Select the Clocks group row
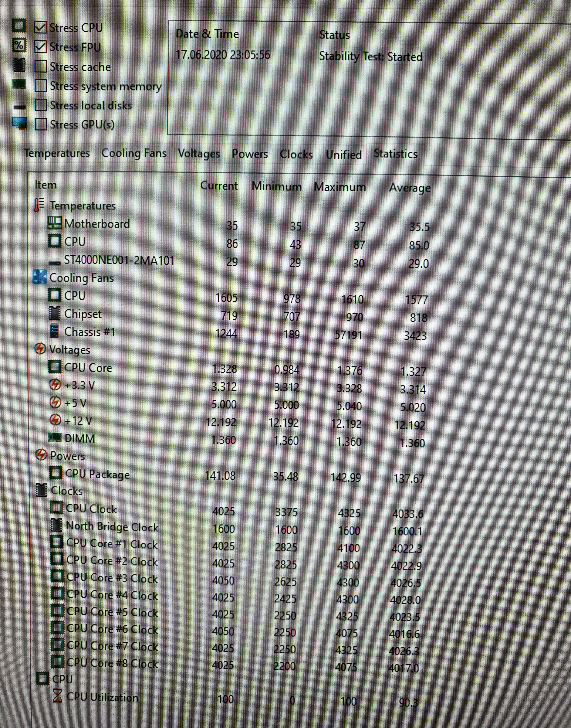571x728 pixels. [x=66, y=491]
